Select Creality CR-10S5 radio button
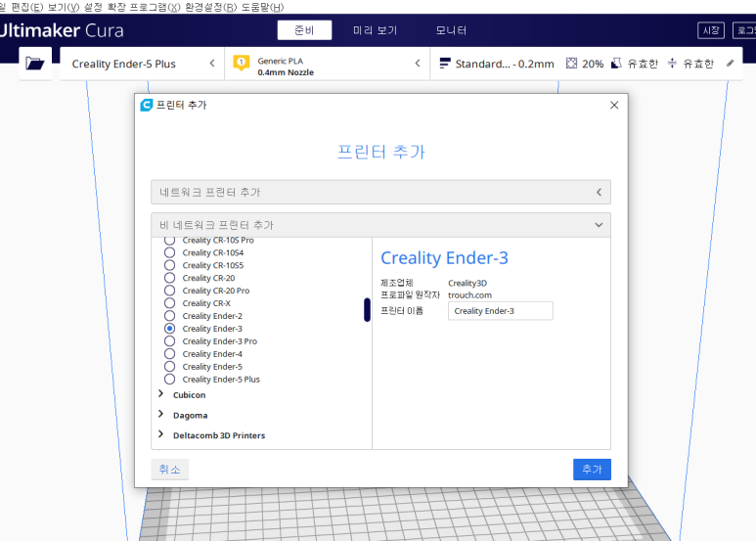Image resolution: width=756 pixels, height=541 pixels. point(170,265)
